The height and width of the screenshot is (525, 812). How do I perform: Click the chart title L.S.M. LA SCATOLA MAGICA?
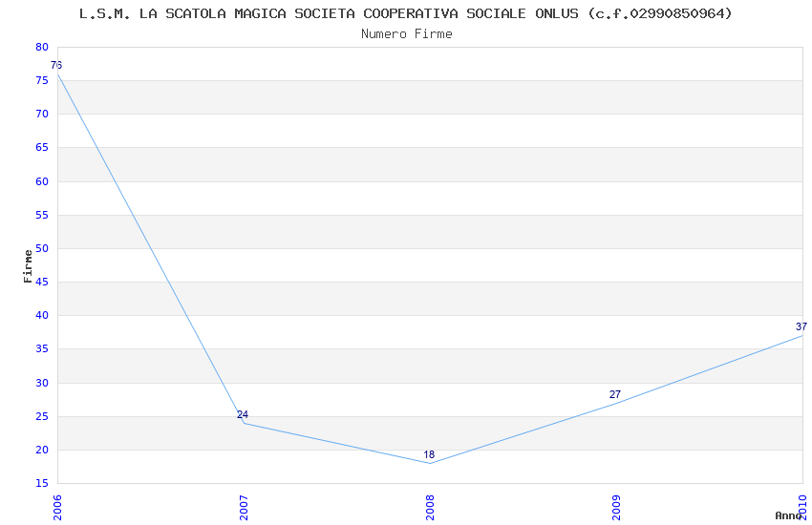(405, 14)
